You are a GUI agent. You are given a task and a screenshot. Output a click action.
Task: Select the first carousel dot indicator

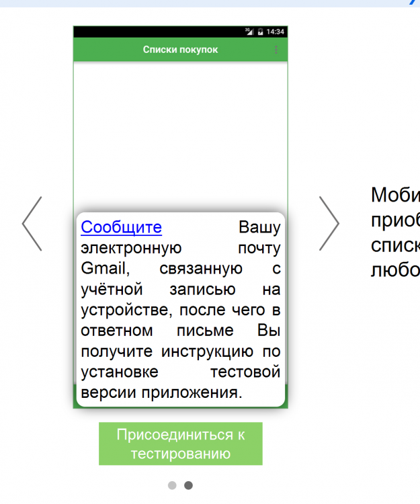click(x=172, y=485)
